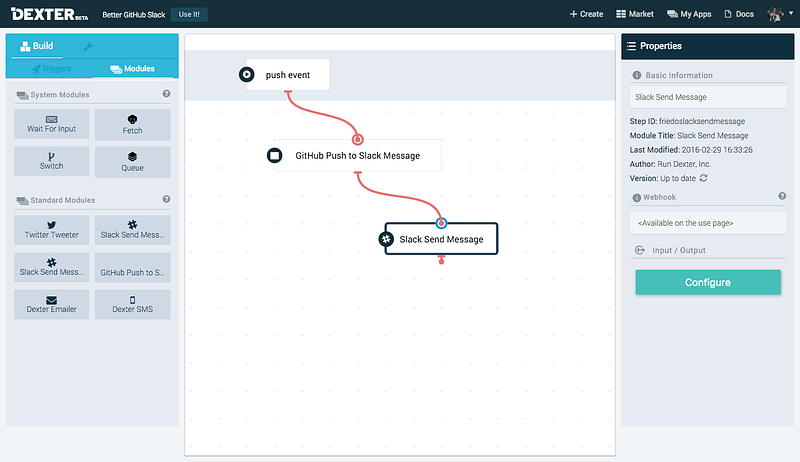Switch to the Modules tab
This screenshot has height=462, width=800.
point(133,68)
